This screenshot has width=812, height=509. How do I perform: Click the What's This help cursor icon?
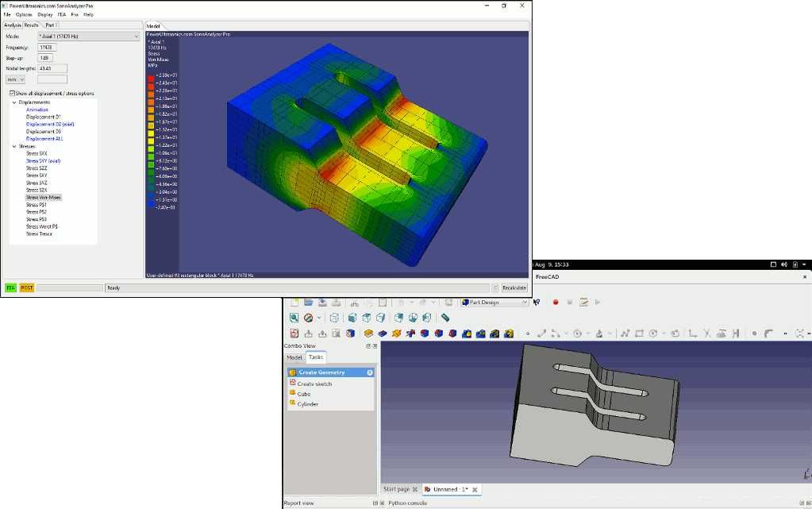[537, 303]
